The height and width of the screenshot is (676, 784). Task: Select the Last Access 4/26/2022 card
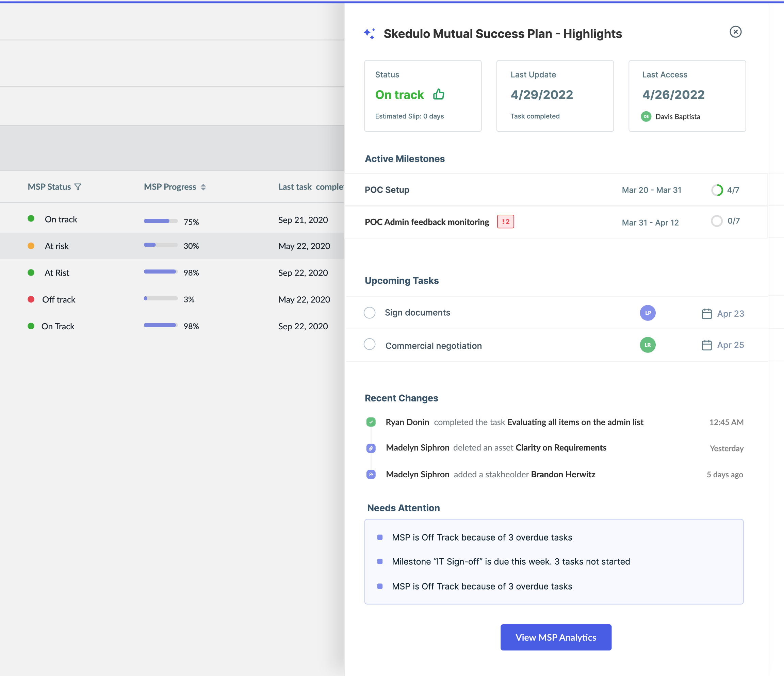point(687,96)
